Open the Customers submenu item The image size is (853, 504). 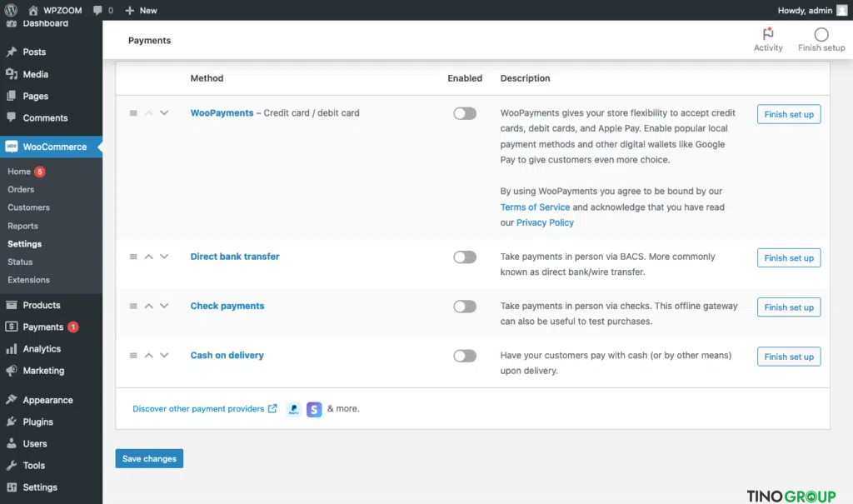pos(28,207)
